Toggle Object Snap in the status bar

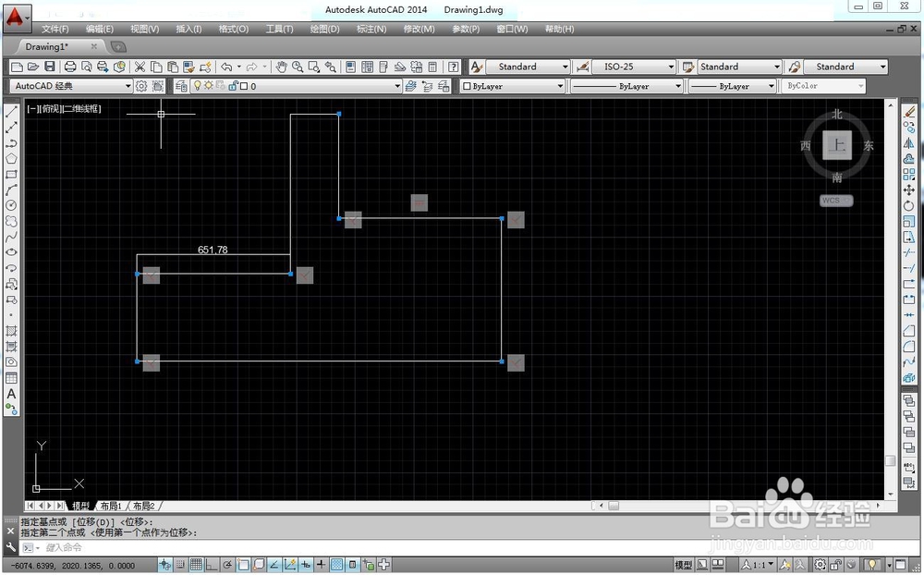pos(243,565)
